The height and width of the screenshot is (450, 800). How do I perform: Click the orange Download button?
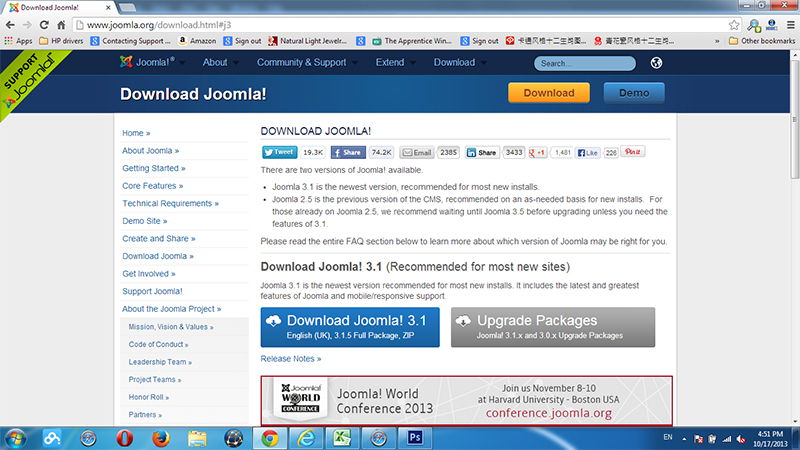[x=549, y=93]
